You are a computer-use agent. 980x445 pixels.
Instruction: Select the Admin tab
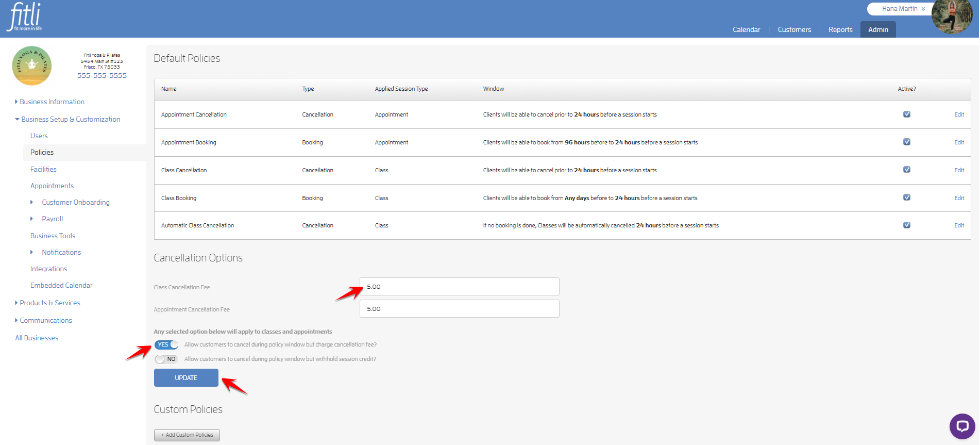pos(878,29)
